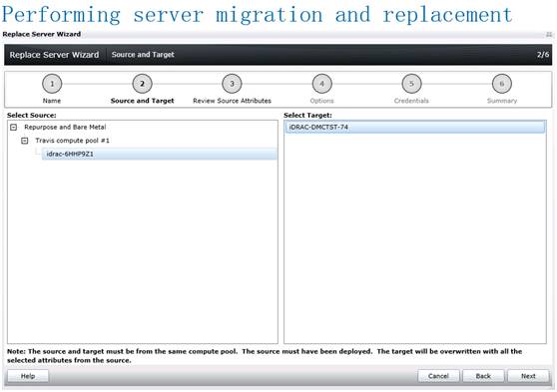
Task: Cancel the Replace Server Wizard
Action: click(438, 376)
